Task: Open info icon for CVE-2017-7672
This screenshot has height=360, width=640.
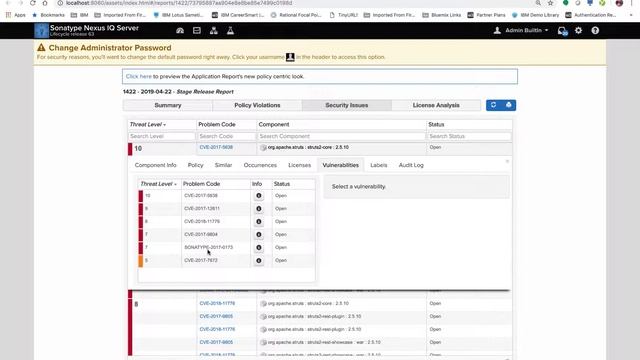Action: 258,260
